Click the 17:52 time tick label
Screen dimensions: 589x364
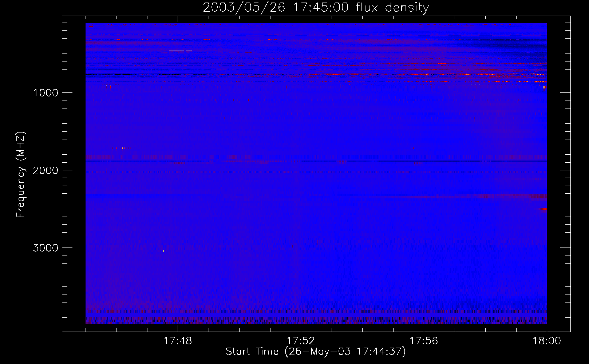point(301,341)
